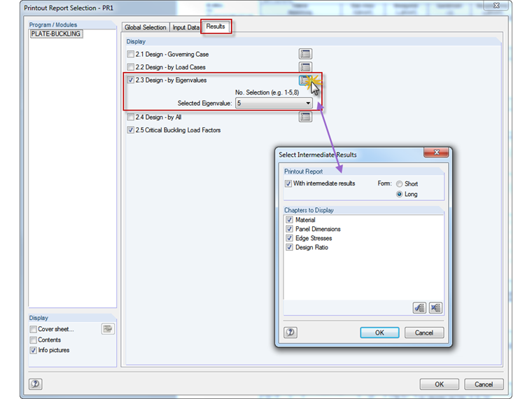Image resolution: width=532 pixels, height=399 pixels.
Task: Select the Short form radio button
Action: [x=399, y=184]
